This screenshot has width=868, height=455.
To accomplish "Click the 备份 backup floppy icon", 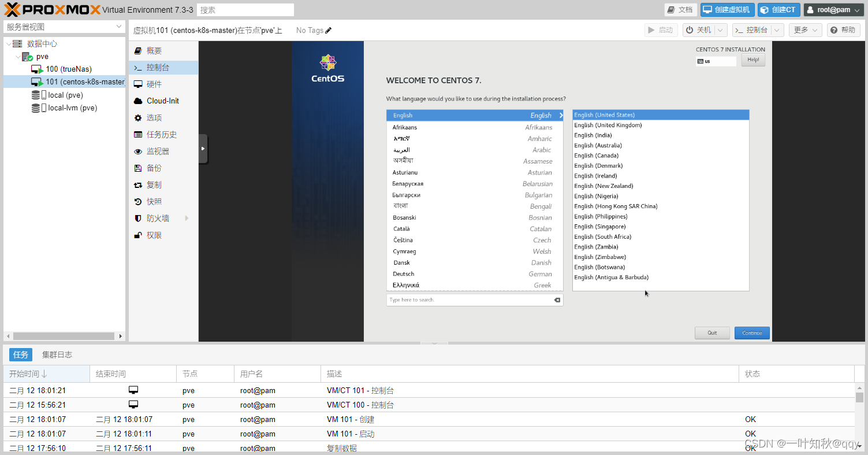I will pos(138,168).
